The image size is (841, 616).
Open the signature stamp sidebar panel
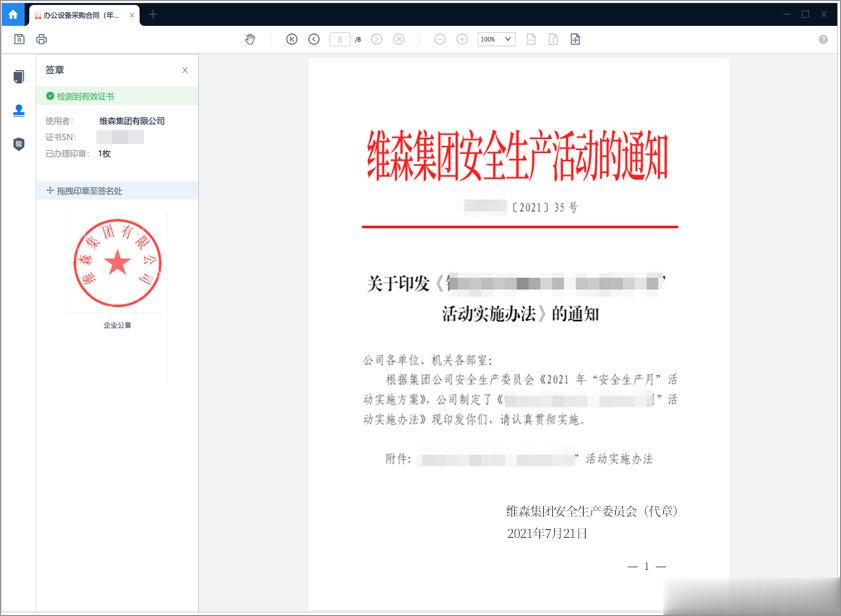coord(19,111)
